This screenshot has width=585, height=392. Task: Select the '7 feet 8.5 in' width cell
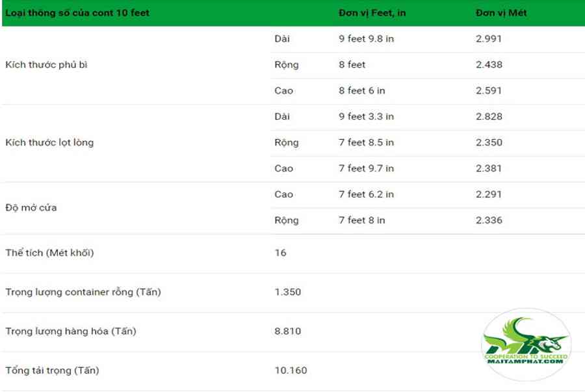coord(367,142)
